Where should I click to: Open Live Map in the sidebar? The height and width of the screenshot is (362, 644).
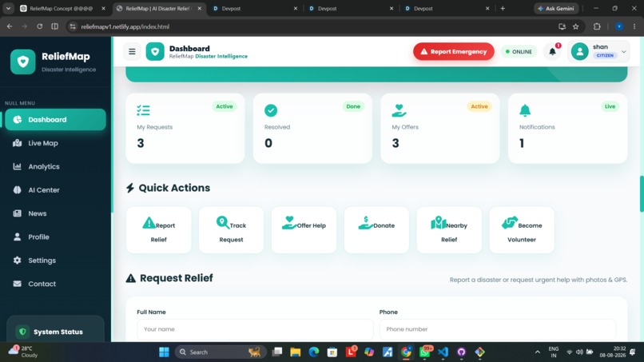pyautogui.click(x=55, y=143)
